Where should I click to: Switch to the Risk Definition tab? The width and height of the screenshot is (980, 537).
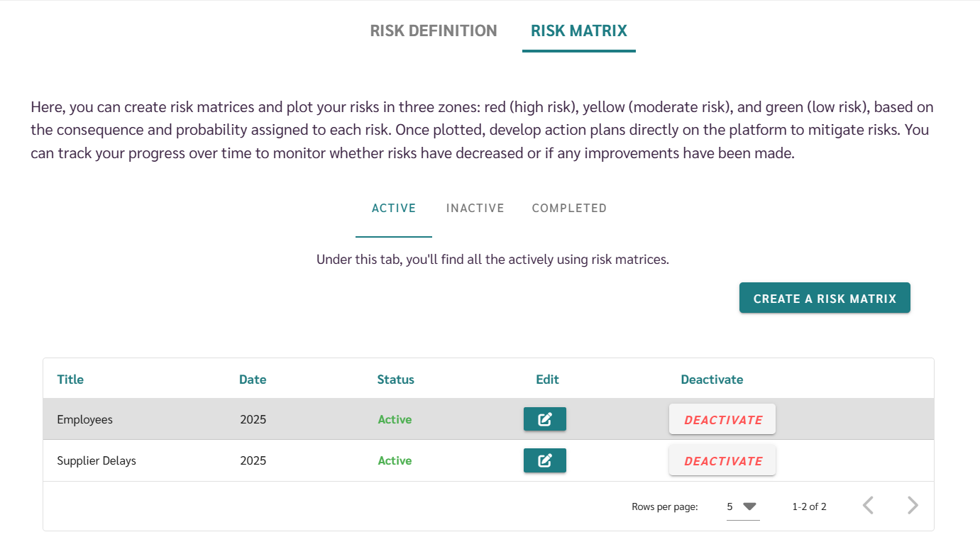coord(434,31)
